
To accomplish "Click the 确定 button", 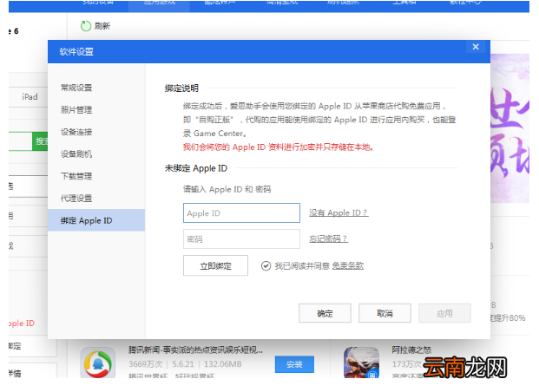I will click(x=325, y=313).
